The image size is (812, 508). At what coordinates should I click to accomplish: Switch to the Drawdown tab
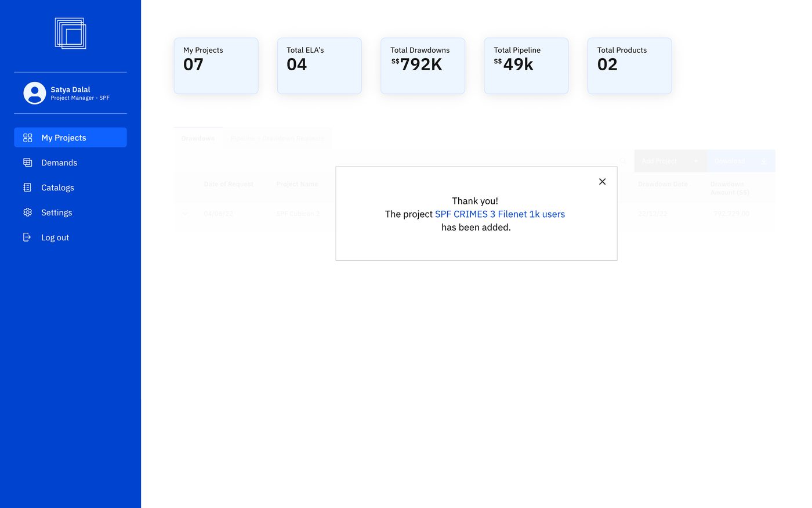198,138
